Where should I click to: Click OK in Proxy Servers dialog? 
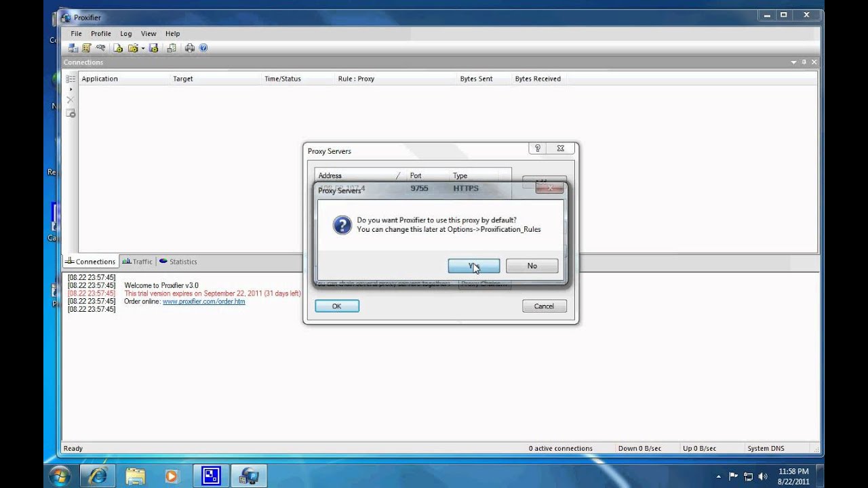[x=337, y=306]
